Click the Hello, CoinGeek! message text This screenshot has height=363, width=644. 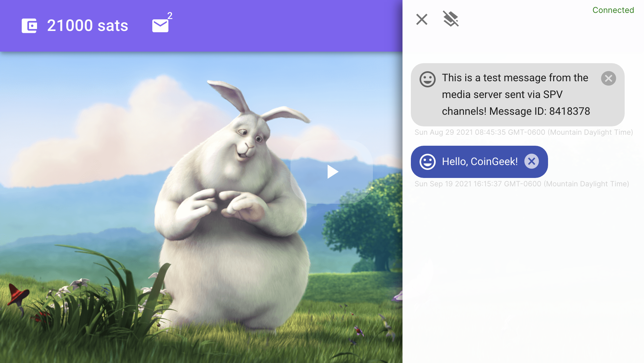(480, 162)
